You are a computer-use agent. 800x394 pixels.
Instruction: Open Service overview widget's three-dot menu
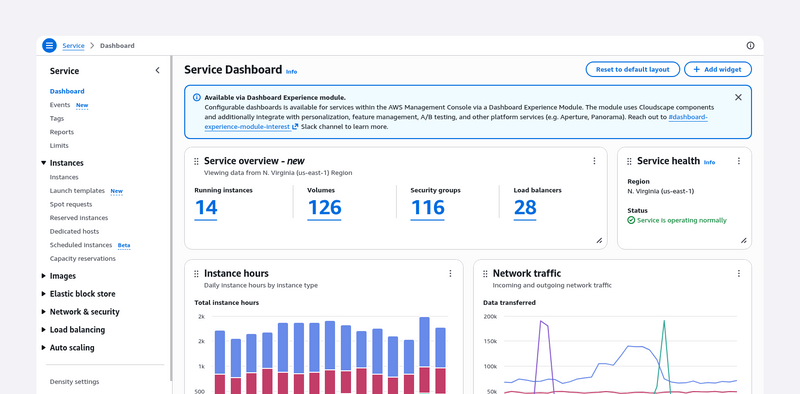pos(594,161)
